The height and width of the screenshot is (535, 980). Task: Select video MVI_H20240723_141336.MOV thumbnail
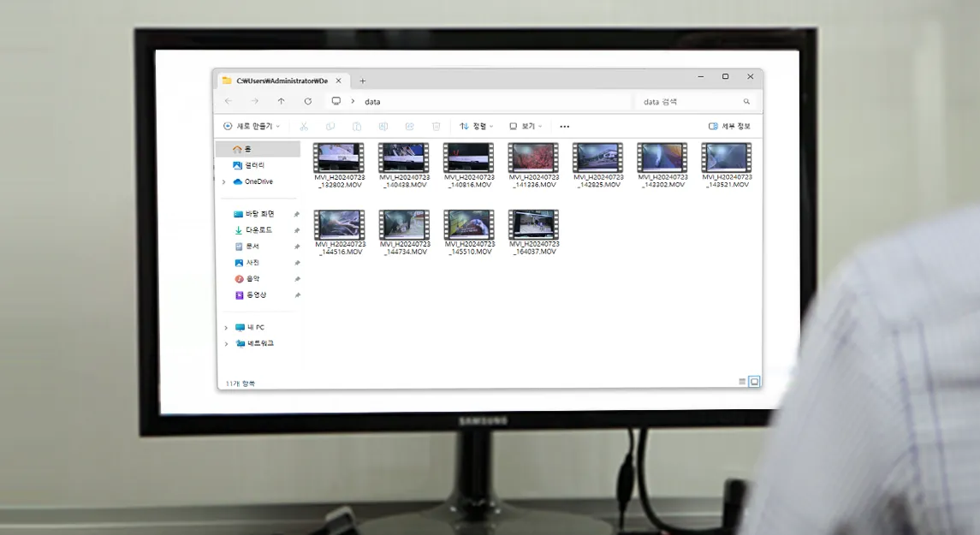(x=533, y=158)
